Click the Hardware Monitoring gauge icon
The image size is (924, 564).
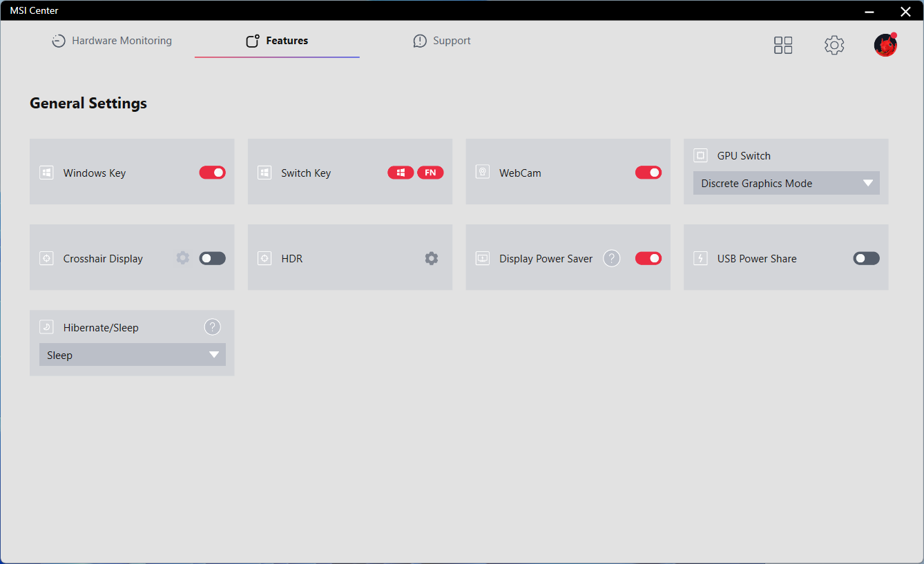[x=59, y=41]
